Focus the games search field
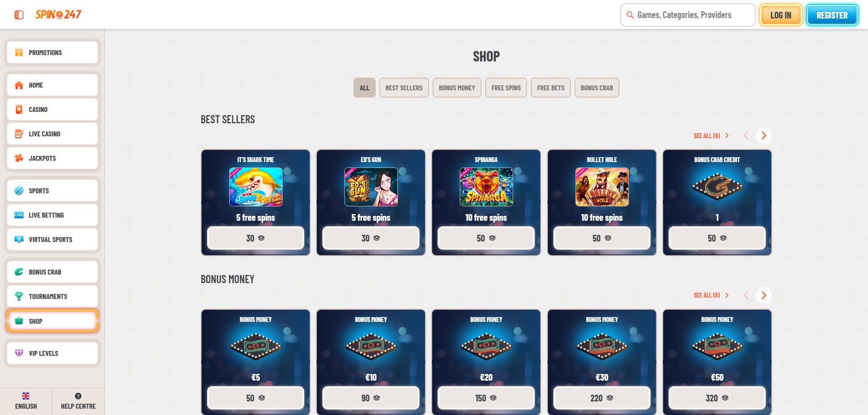868x415 pixels. click(688, 15)
